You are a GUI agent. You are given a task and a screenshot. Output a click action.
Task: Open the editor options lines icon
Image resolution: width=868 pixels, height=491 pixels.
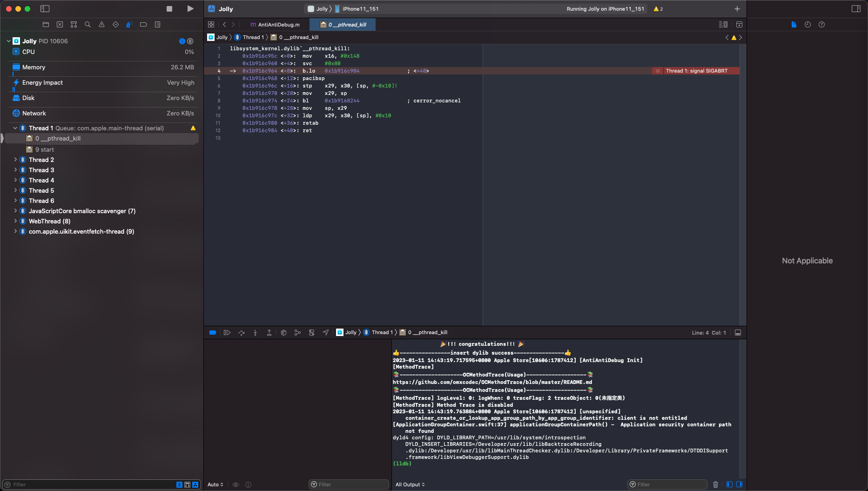[x=723, y=25]
